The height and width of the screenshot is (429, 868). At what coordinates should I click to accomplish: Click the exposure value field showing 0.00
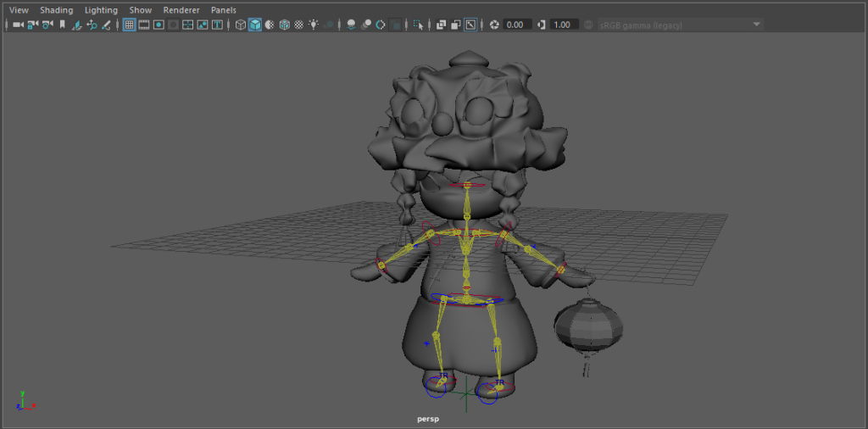click(x=515, y=25)
